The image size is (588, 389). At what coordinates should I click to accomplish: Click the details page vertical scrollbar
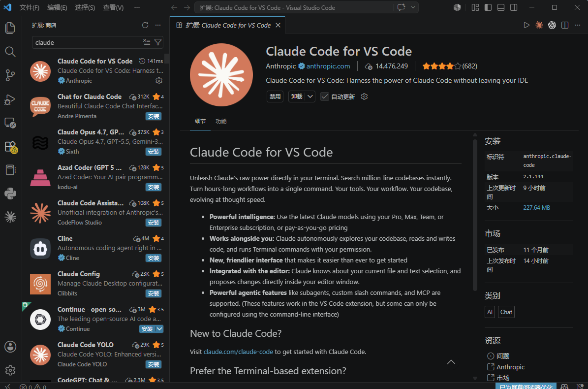pyautogui.click(x=475, y=215)
